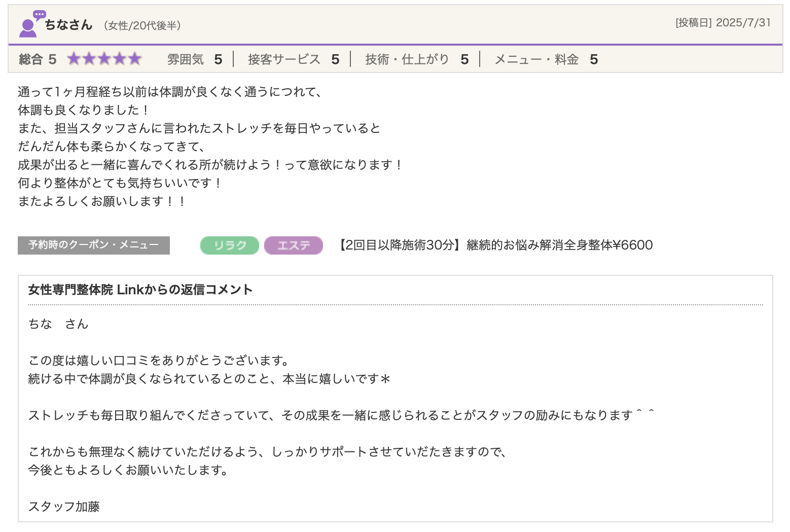Click the first purple rating star
790x532 pixels.
pyautogui.click(x=74, y=59)
